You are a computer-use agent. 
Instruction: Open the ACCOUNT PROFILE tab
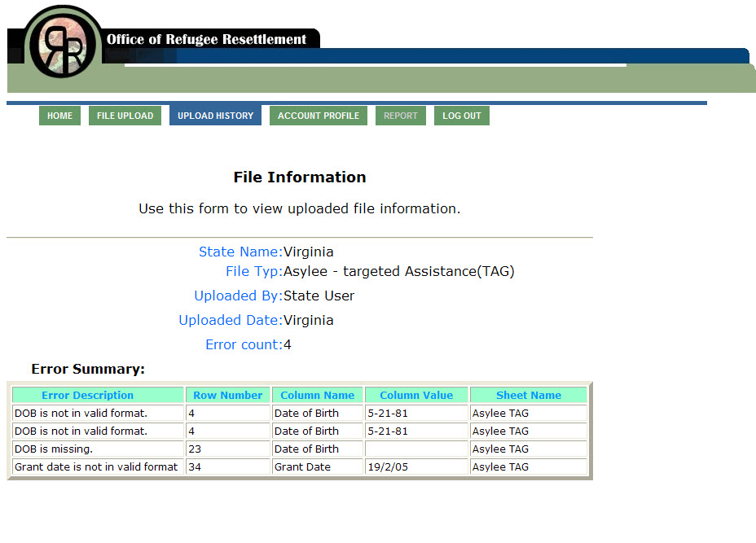319,116
